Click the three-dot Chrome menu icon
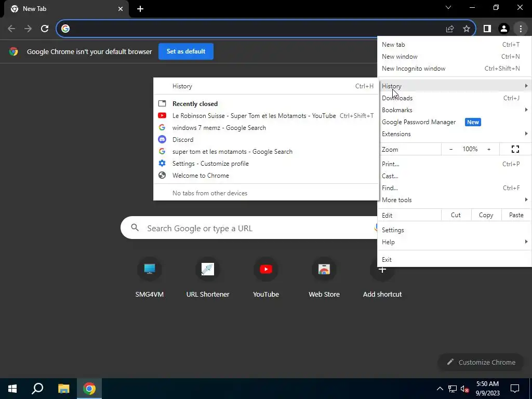Screen dimensions: 532x399 [x=521, y=29]
